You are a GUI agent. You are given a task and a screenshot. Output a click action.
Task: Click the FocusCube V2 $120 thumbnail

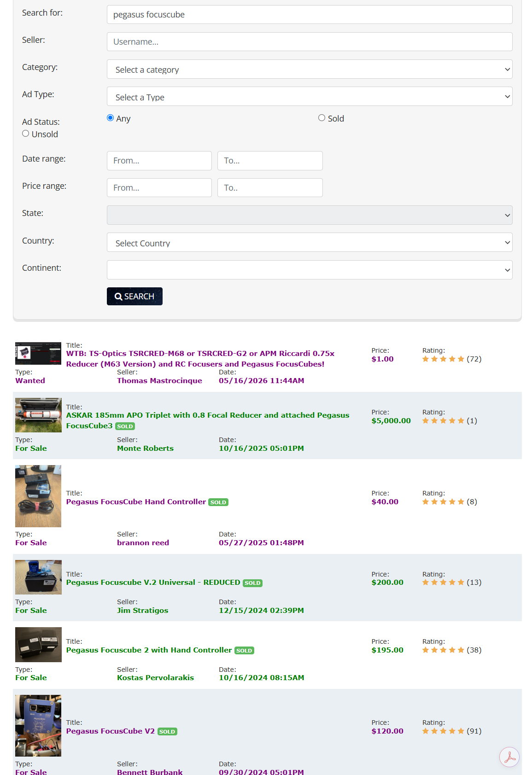click(x=38, y=726)
